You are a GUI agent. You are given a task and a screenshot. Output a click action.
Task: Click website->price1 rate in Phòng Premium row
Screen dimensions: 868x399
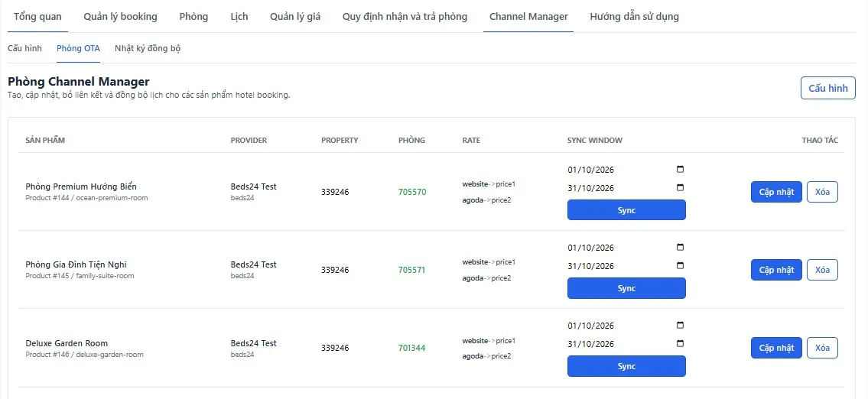[489, 183]
